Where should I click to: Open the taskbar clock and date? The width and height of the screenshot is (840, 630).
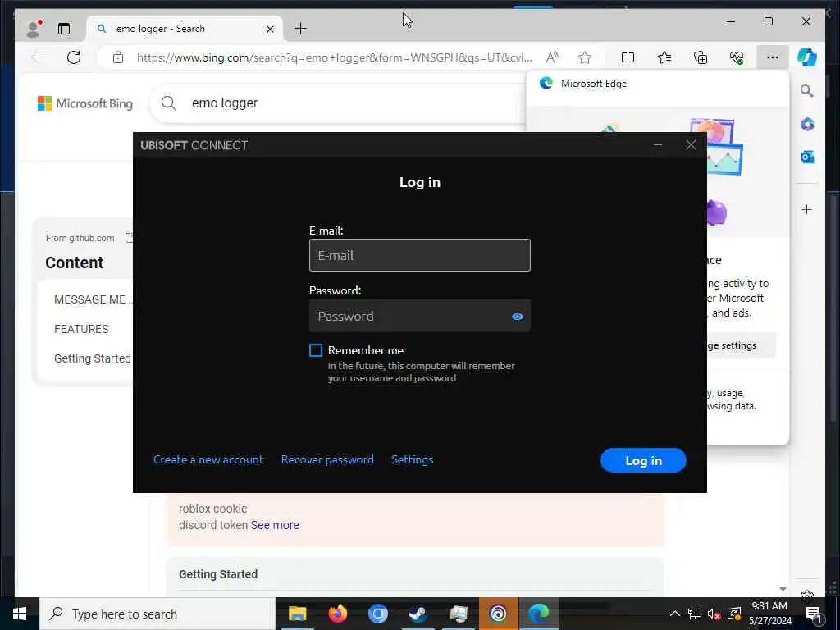(769, 614)
